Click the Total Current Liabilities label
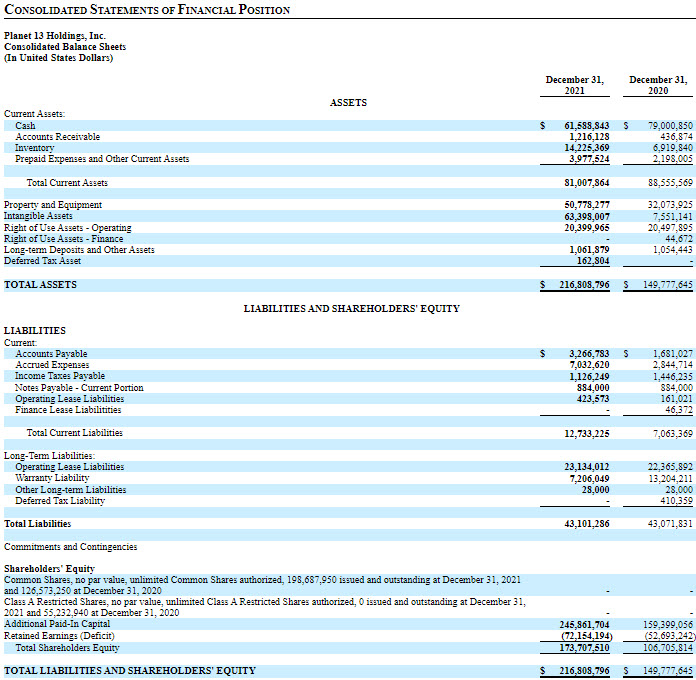Image resolution: width=696 pixels, height=680 pixels. 74,433
